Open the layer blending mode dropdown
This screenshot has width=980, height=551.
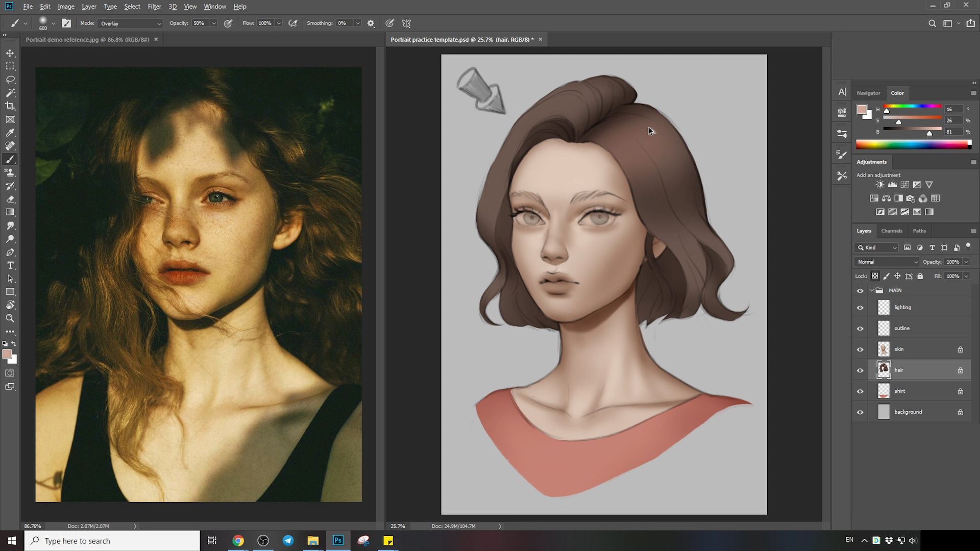coord(886,262)
